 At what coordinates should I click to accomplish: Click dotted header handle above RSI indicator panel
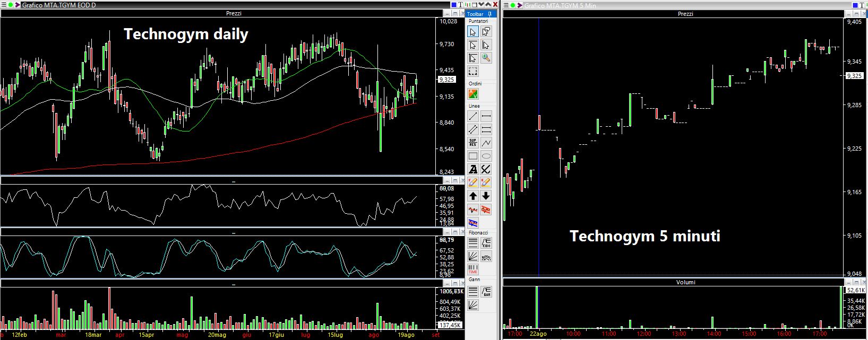234,181
